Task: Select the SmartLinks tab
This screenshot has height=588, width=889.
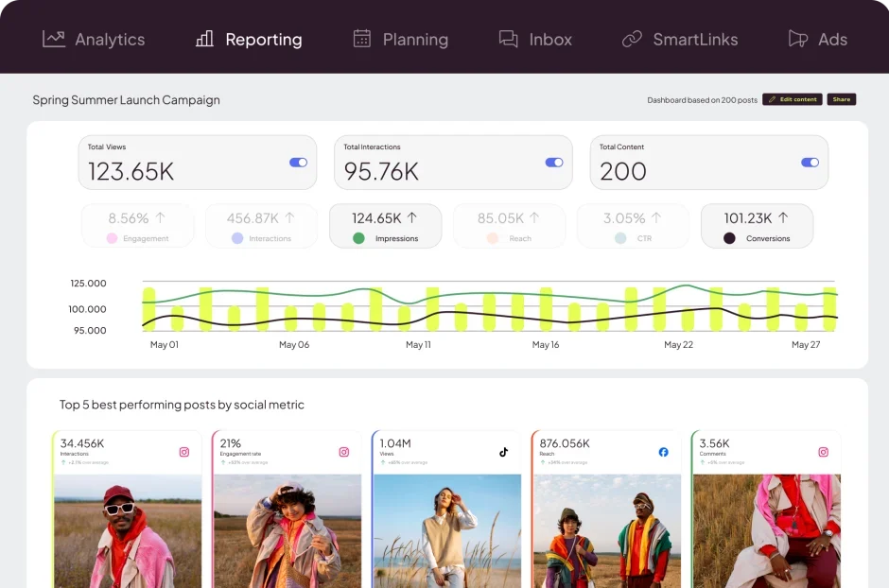Action: pos(680,39)
